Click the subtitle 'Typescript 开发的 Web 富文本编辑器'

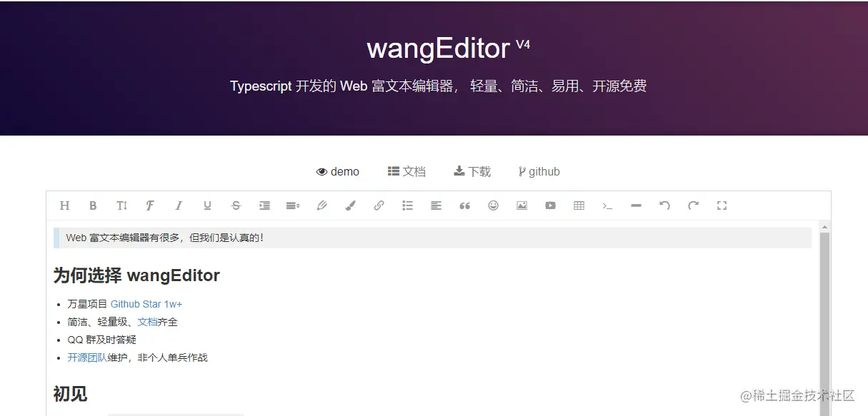(x=341, y=86)
